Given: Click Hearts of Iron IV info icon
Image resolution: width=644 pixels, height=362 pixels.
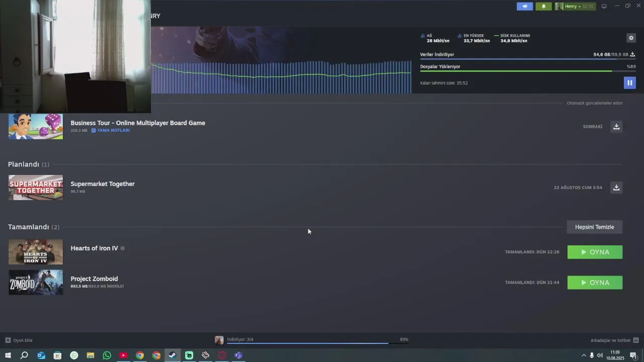Looking at the screenshot, I should pyautogui.click(x=122, y=248).
